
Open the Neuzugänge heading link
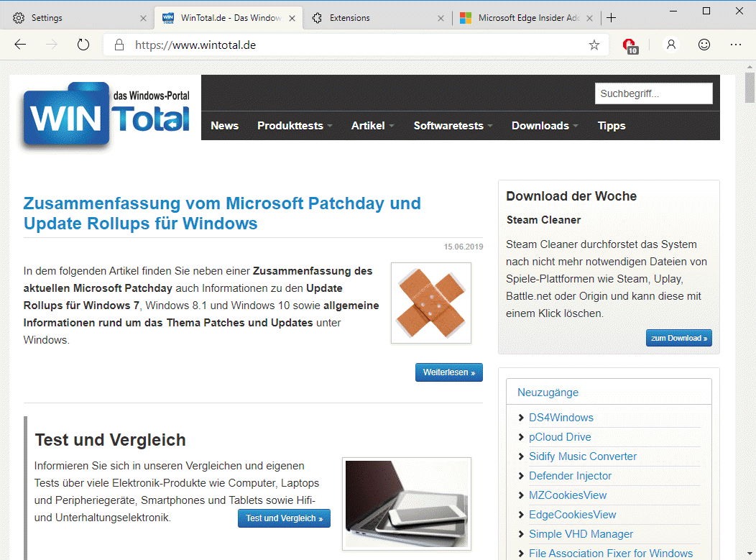coord(548,393)
